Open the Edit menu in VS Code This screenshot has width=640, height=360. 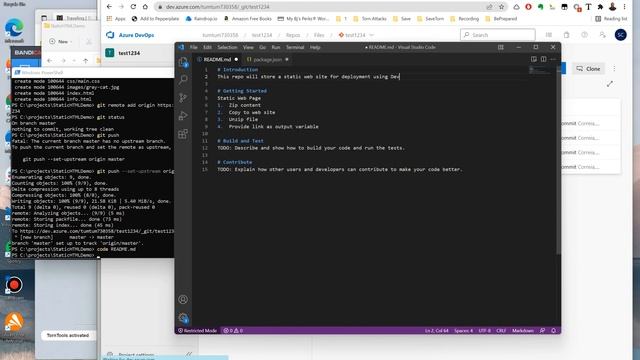coord(207,47)
